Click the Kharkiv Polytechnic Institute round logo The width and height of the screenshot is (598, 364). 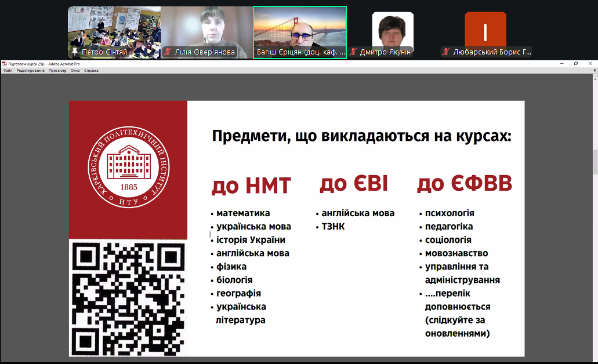(x=129, y=167)
